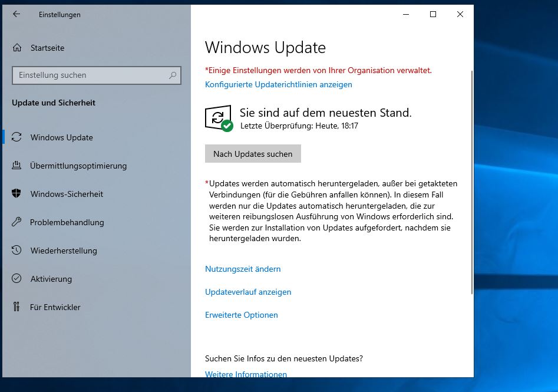Click 'Letzte Überprüfung: Heute, 18:17' text

299,126
